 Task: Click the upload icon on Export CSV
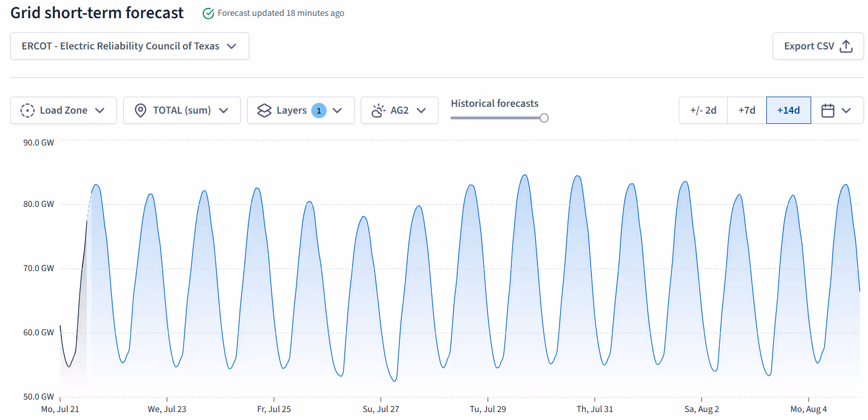(846, 46)
